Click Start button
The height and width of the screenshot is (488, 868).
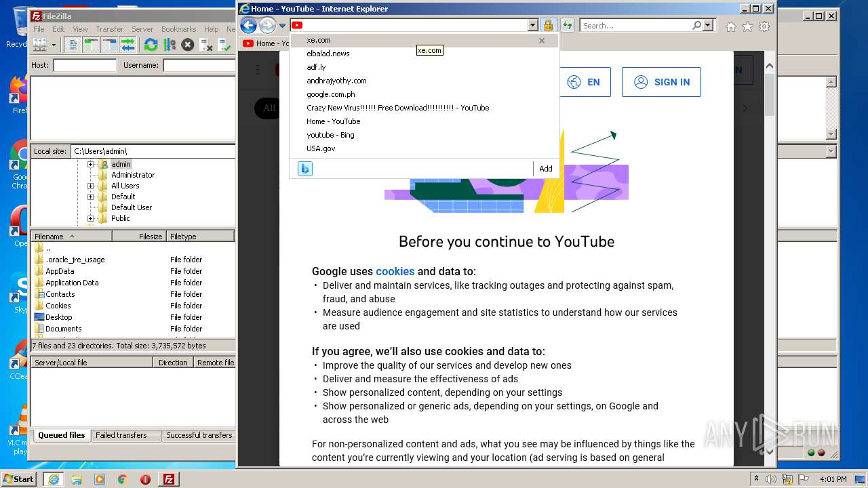click(x=19, y=479)
